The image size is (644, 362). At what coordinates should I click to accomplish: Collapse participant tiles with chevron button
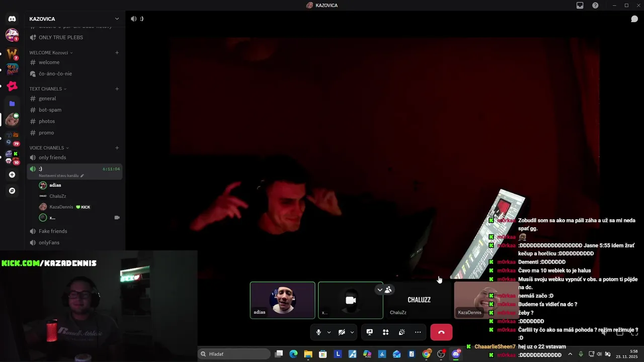point(380,290)
